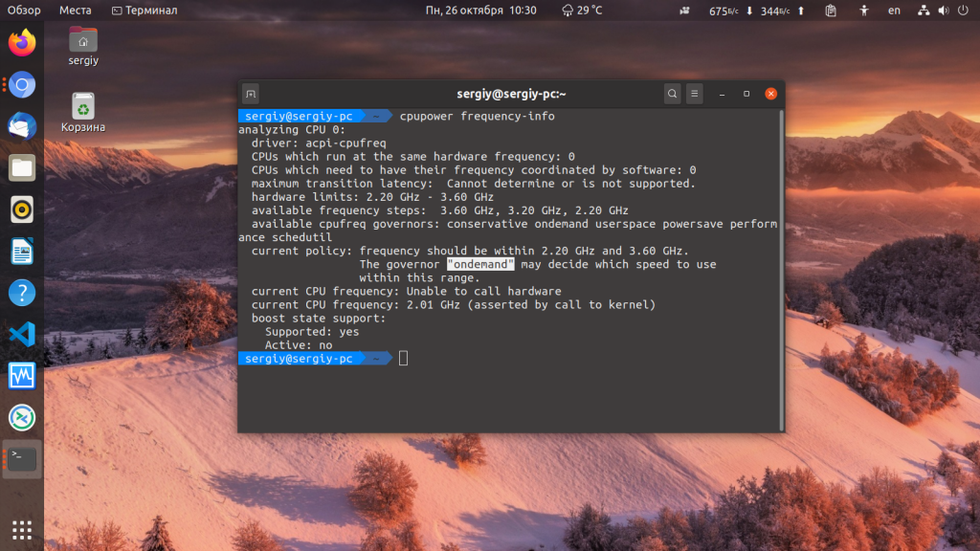The image size is (980, 551).
Task: Open the date and time calendar
Action: coord(480,10)
